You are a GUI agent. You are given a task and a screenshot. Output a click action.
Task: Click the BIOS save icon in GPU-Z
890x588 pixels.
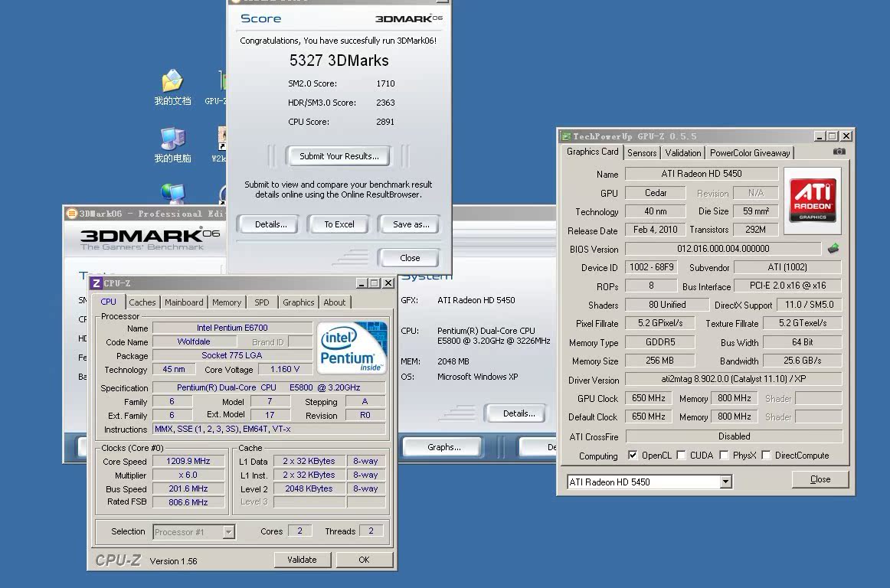tap(833, 249)
